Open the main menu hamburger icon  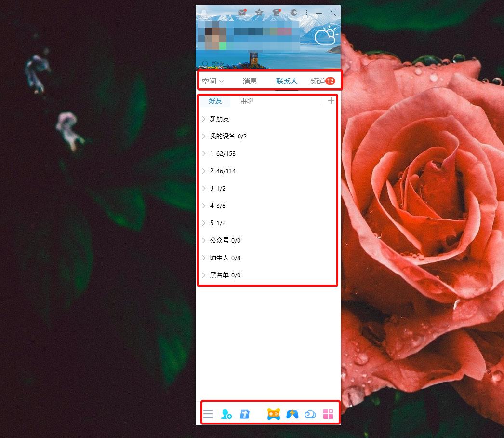tap(208, 414)
